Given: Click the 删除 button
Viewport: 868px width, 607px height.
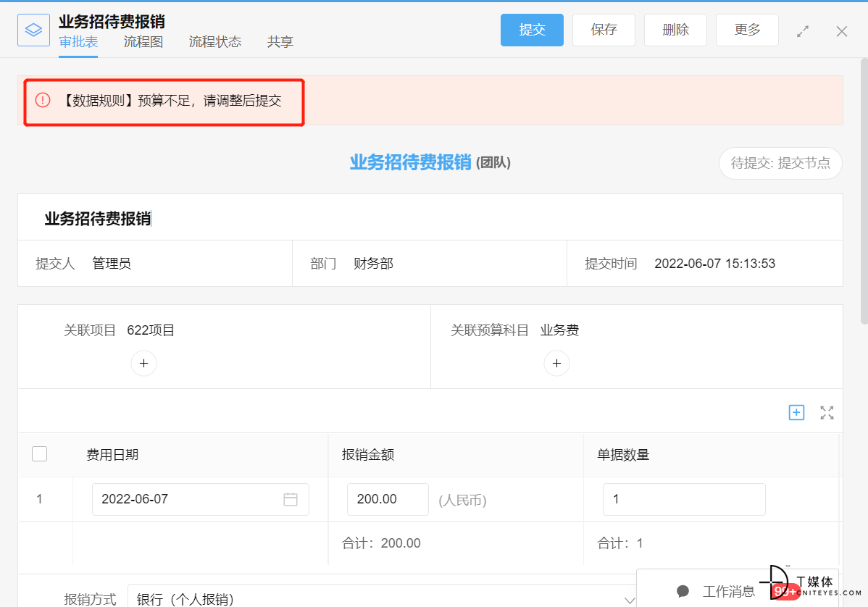Looking at the screenshot, I should (675, 30).
